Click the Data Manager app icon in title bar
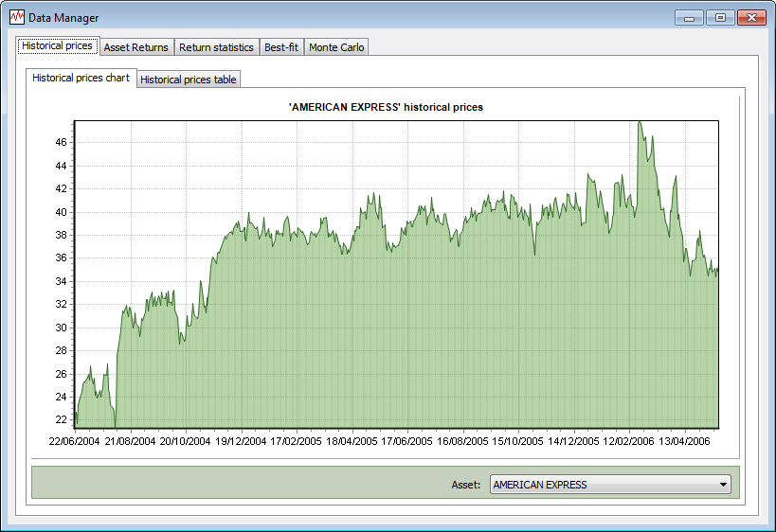 (x=17, y=17)
